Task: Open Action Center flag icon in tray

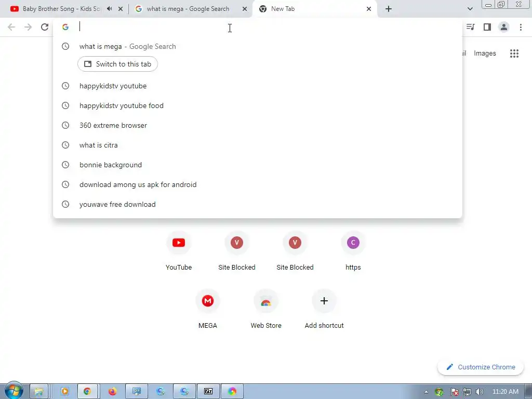Action: pyautogui.click(x=454, y=392)
